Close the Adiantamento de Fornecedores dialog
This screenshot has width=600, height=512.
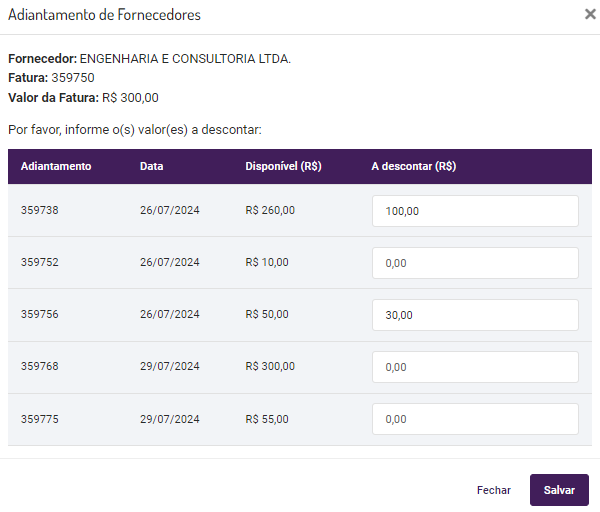coord(590,15)
